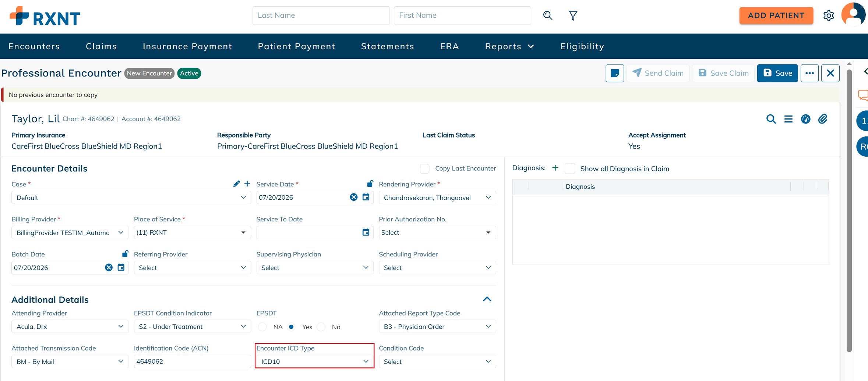The width and height of the screenshot is (868, 381).
Task: Open the Case dropdown showing Default
Action: (x=131, y=197)
